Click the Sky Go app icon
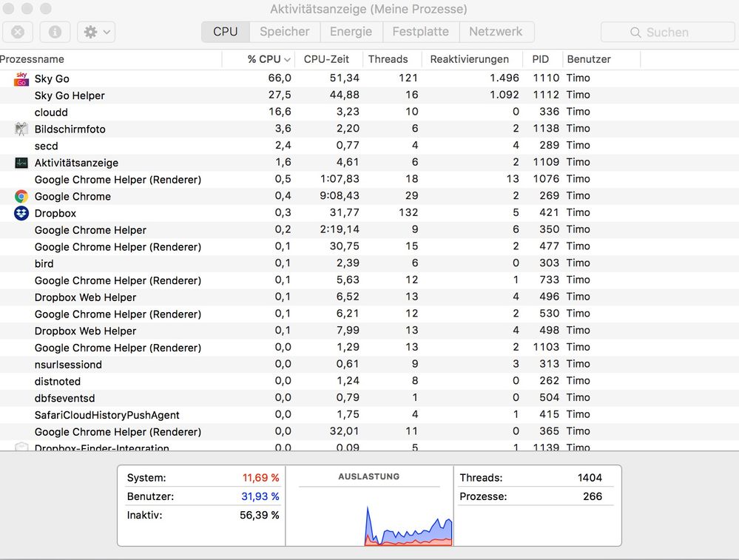739x560 pixels. pos(21,78)
